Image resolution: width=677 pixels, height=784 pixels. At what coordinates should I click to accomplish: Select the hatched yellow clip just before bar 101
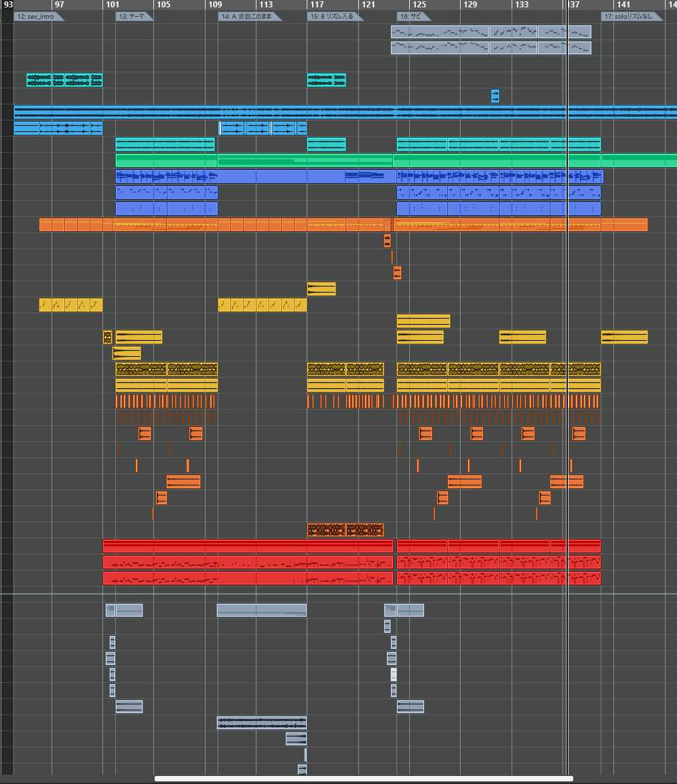(107, 337)
